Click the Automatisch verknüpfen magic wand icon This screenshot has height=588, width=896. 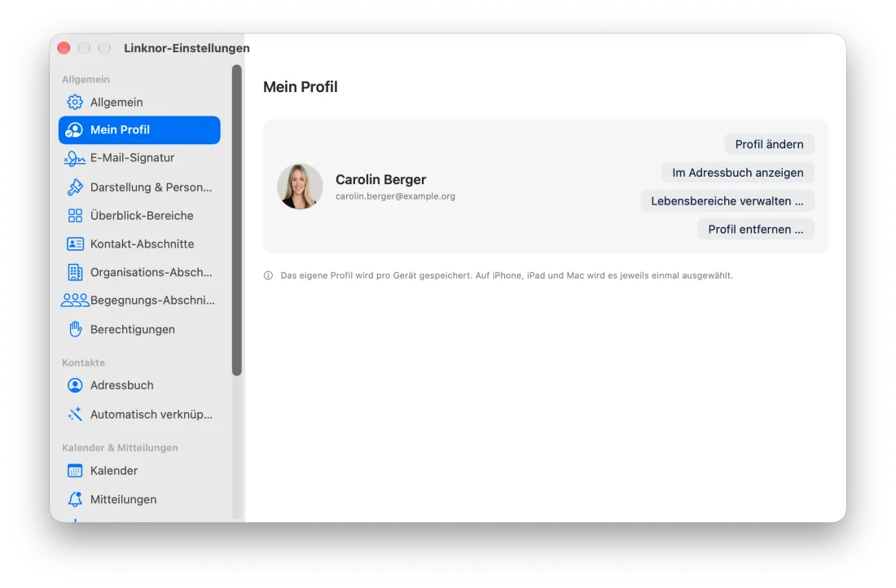[x=75, y=415]
